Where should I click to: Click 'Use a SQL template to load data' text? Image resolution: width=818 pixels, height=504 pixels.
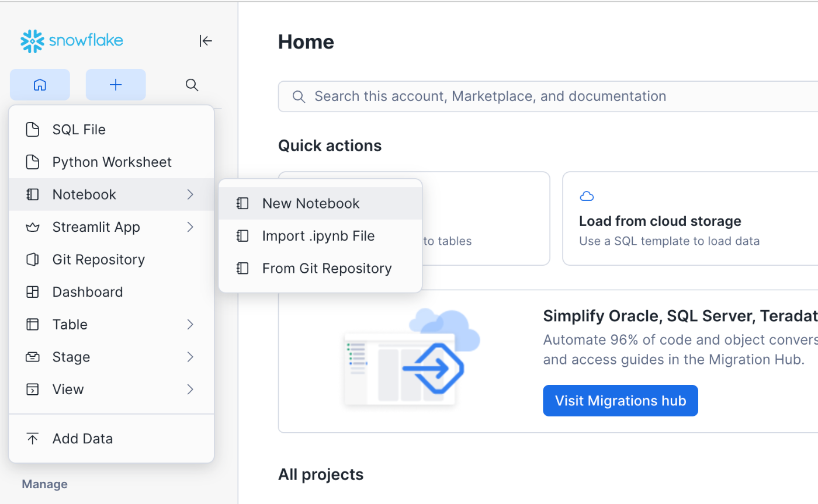coord(670,241)
